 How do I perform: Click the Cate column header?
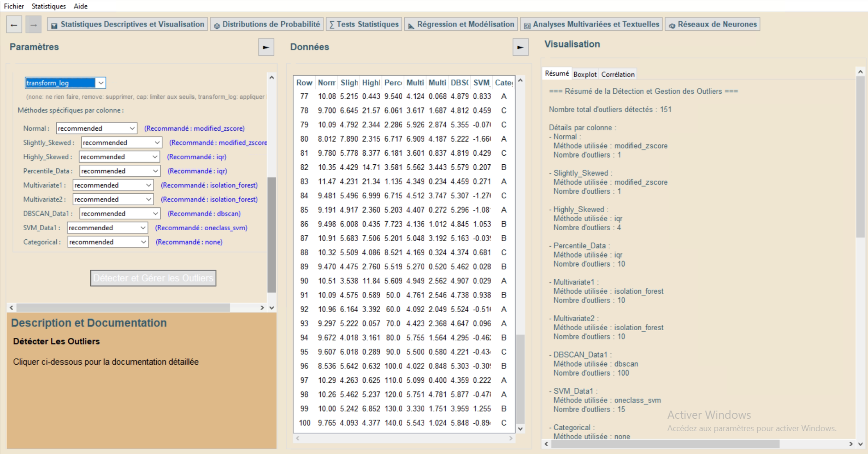tap(503, 82)
